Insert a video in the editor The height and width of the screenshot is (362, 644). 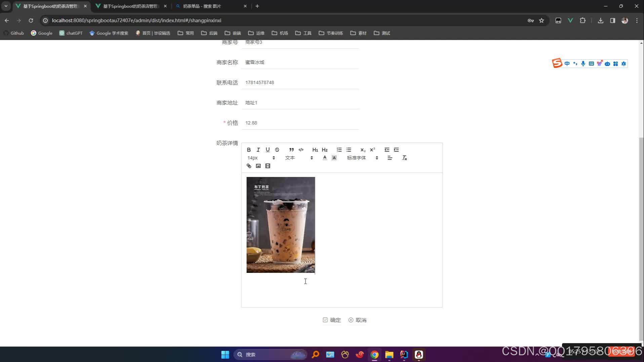point(268,166)
